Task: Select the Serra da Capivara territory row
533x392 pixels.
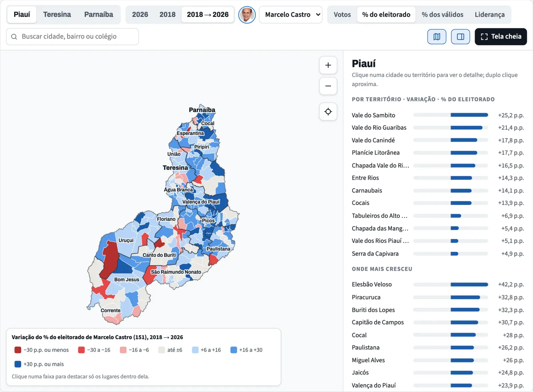Action: pyautogui.click(x=438, y=254)
